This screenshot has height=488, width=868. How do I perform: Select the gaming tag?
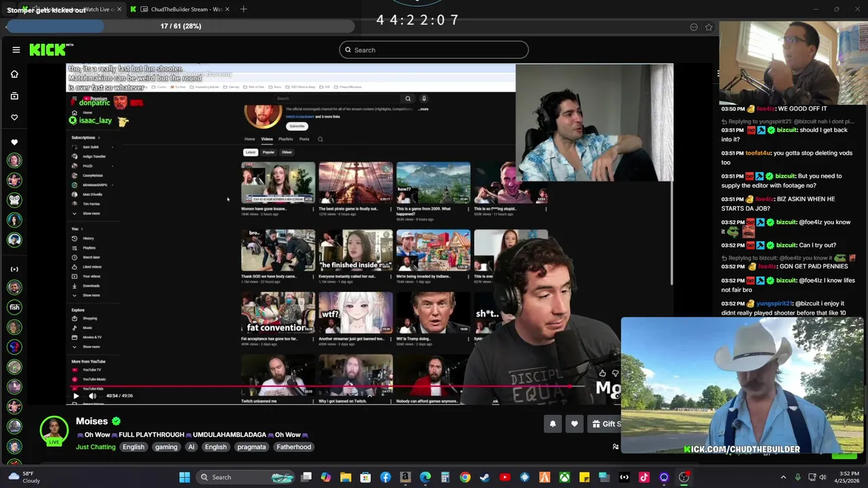click(x=166, y=447)
